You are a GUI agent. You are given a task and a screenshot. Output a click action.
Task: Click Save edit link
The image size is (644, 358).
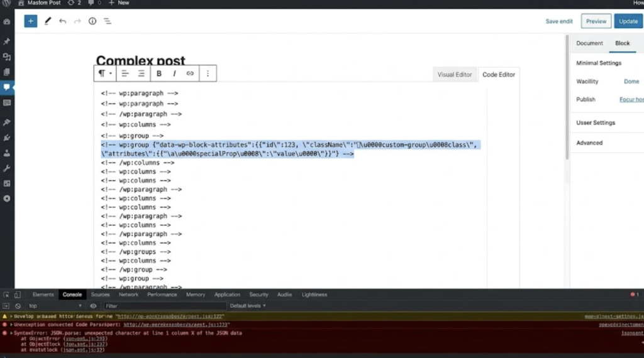pyautogui.click(x=558, y=21)
